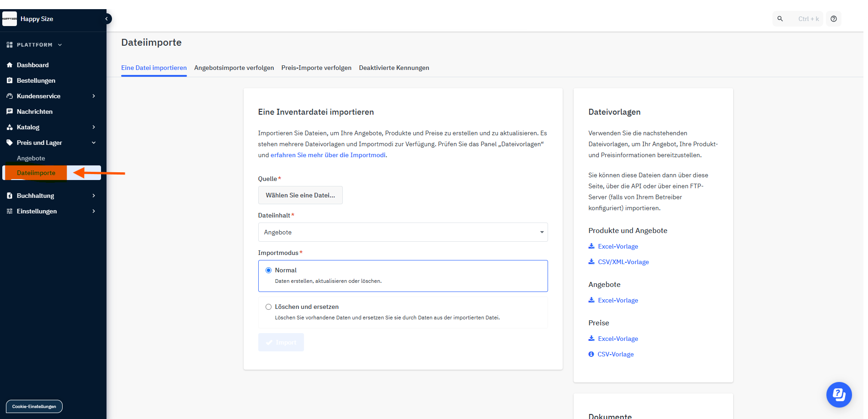Viewport: 868px width, 419px height.
Task: Open Cookie-Einstellungen at the sidebar bottom
Action: (34, 406)
